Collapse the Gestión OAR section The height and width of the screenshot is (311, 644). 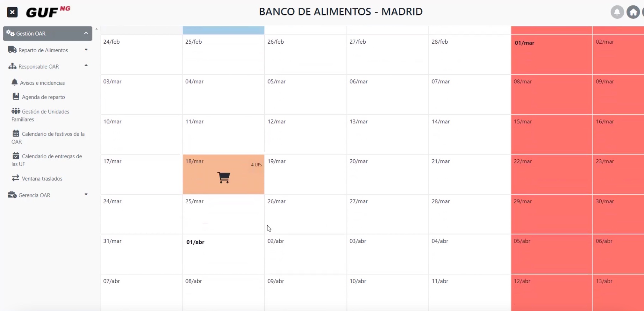(86, 33)
